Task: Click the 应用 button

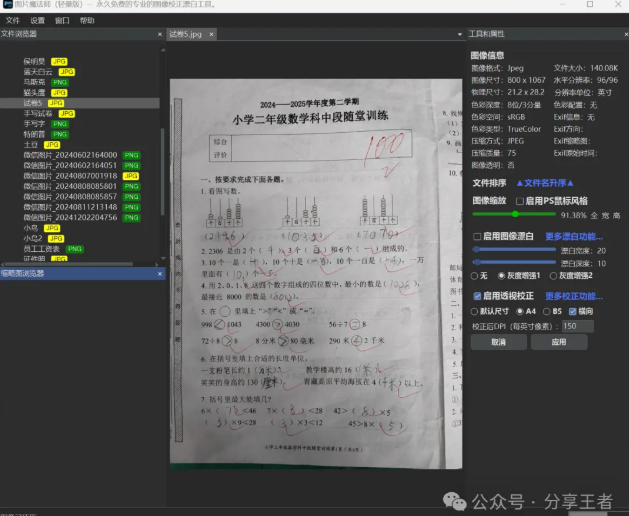Action: [x=559, y=342]
